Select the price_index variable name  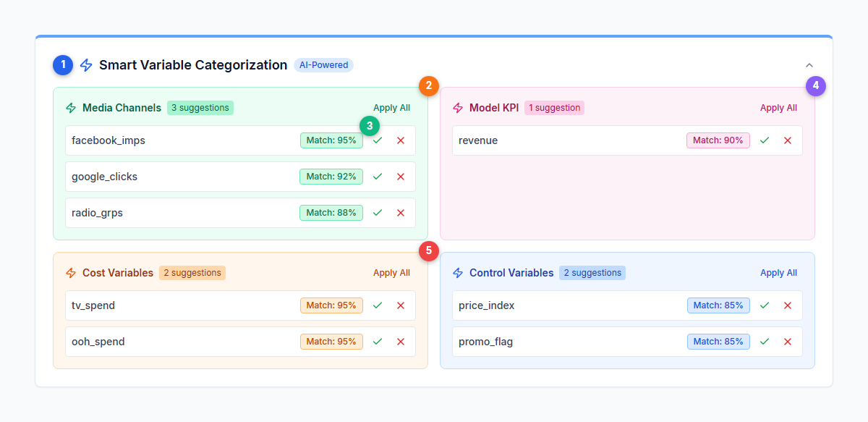[487, 305]
